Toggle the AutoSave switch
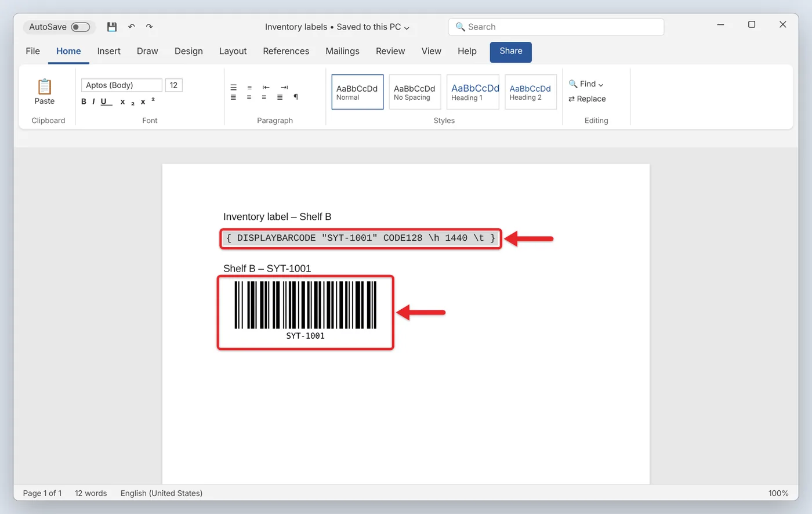 81,27
